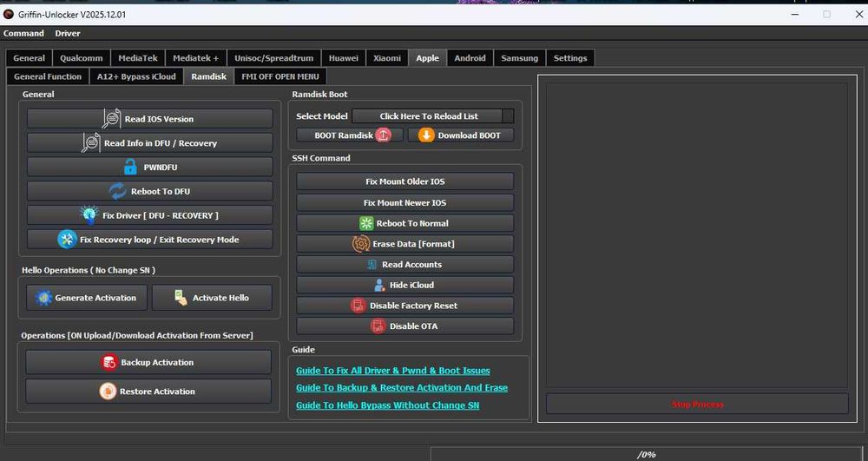Click the red Disable OTA icon
Screen dimensions: 868x461
coord(378,326)
